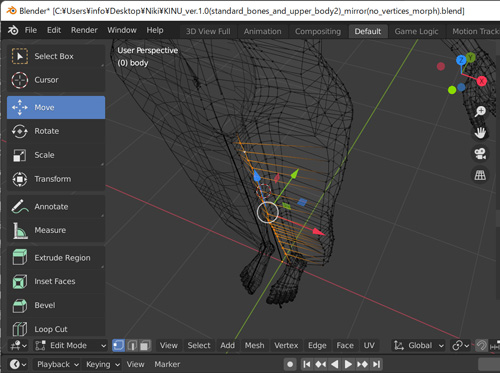Screen dimensions: 500x373
Task: Open the Edit Mode dropdown
Action: 71,346
